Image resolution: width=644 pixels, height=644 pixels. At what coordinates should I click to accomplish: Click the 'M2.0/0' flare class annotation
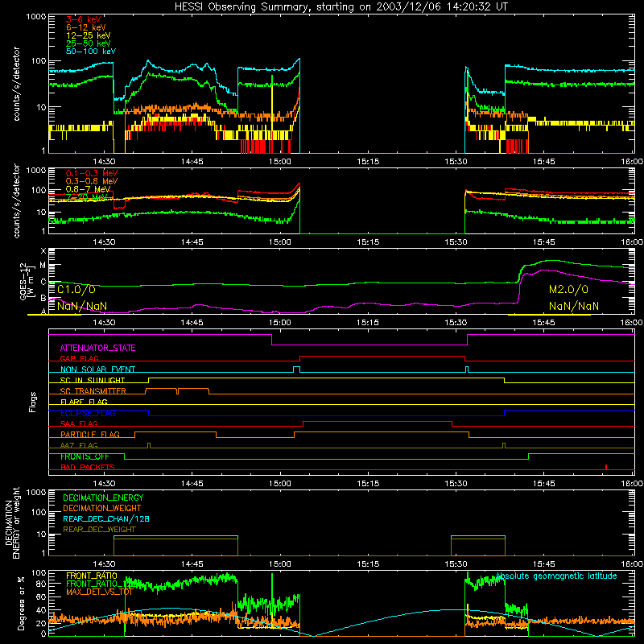coord(568,290)
